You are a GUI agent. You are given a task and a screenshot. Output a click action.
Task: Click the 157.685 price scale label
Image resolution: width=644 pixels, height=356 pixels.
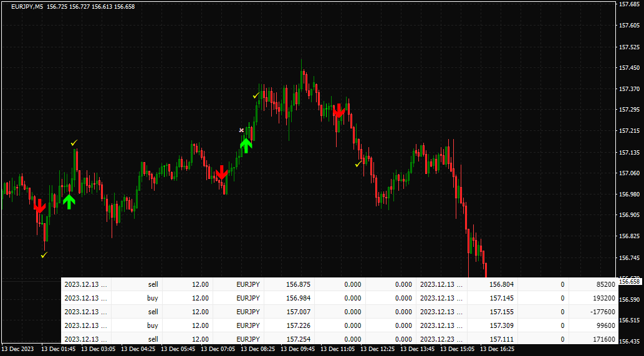point(630,4)
